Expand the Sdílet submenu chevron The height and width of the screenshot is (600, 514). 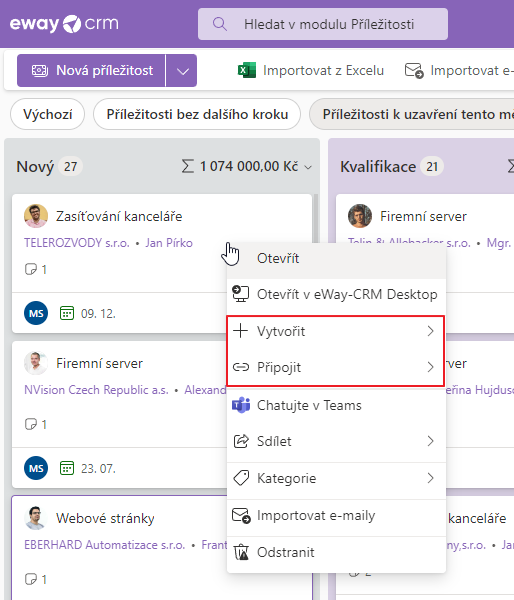point(431,441)
